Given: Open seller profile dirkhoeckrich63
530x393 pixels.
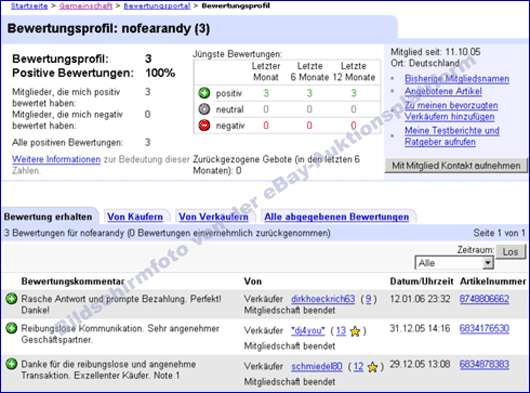Looking at the screenshot, I should coord(323,299).
